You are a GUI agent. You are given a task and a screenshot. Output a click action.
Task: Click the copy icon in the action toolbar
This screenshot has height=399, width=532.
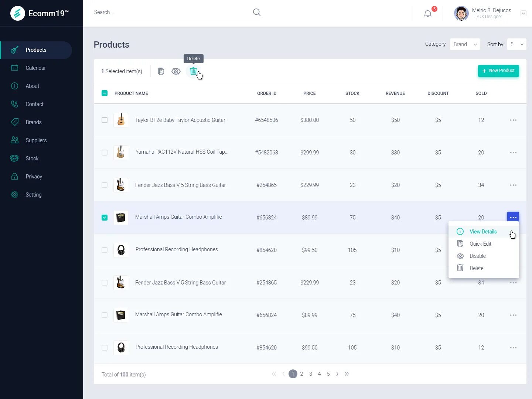pyautogui.click(x=161, y=71)
